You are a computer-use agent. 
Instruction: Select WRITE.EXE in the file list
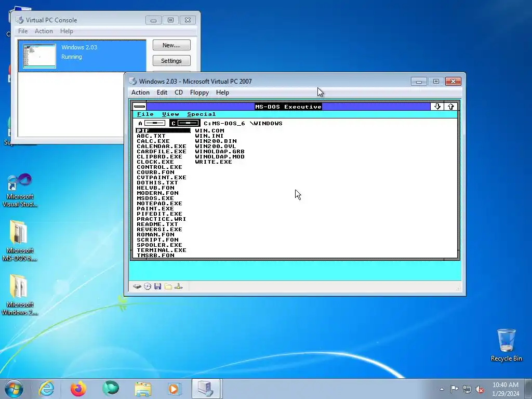[x=214, y=162]
